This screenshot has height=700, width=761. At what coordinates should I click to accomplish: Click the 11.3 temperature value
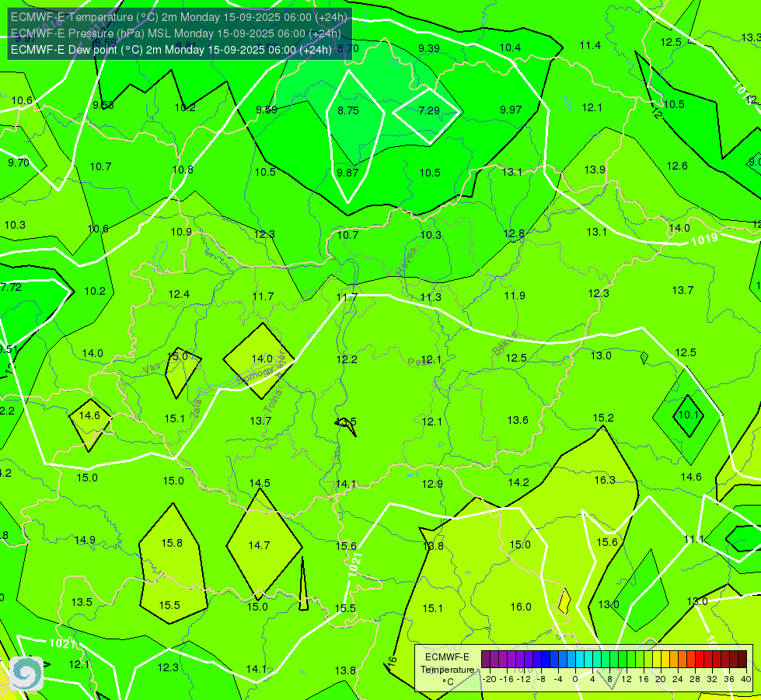[431, 297]
